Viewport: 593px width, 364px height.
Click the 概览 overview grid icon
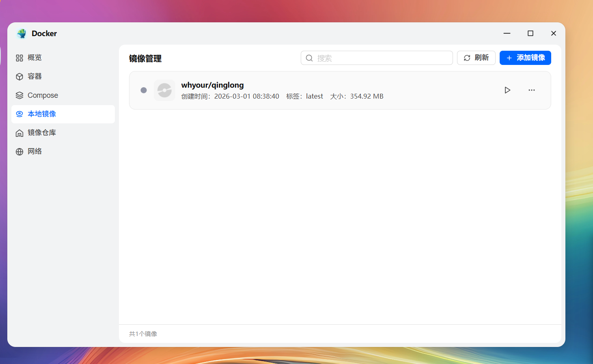pos(19,58)
